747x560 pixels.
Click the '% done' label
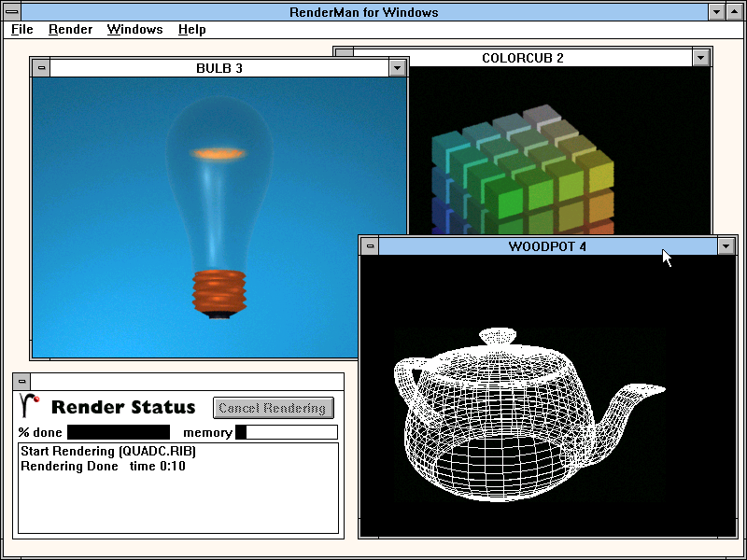pos(40,432)
